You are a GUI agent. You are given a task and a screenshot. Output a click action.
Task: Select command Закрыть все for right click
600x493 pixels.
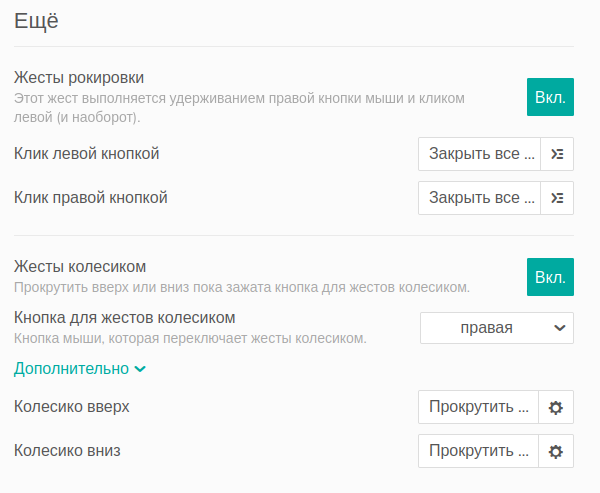[x=479, y=198]
